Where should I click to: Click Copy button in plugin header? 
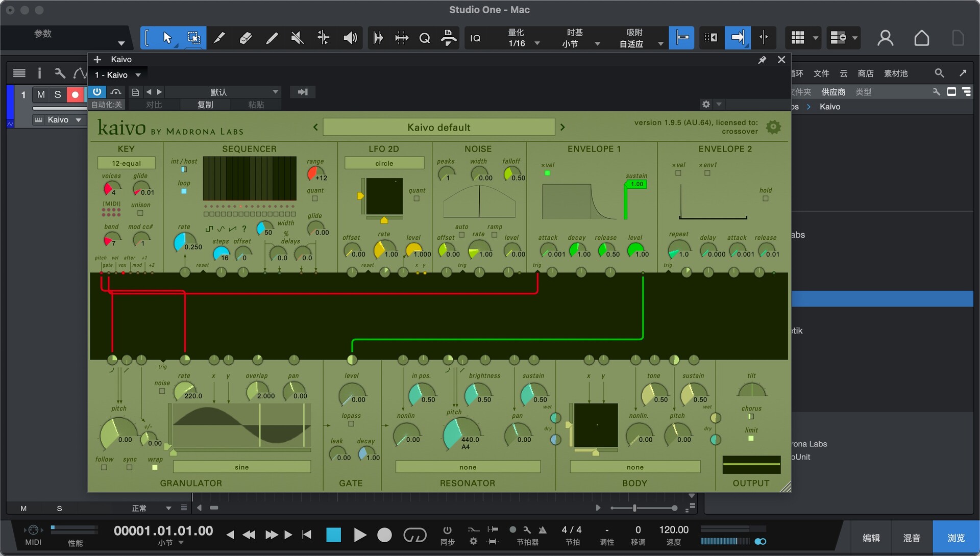pyautogui.click(x=205, y=105)
